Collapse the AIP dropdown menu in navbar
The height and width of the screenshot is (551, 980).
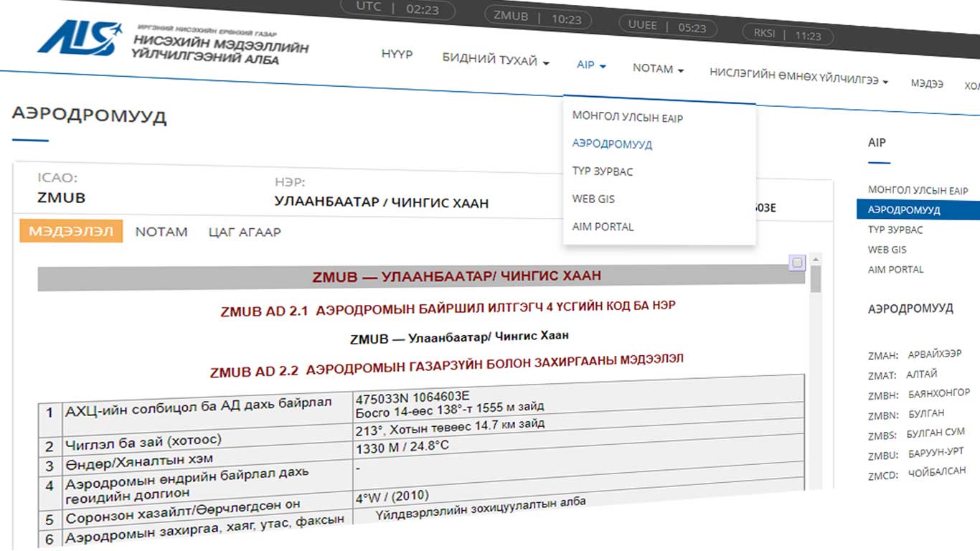tap(591, 65)
